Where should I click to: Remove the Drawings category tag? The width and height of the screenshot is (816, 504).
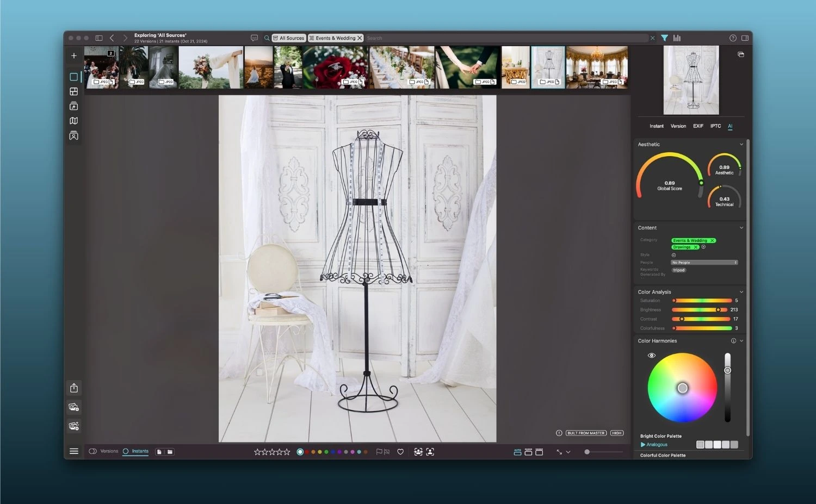click(695, 247)
